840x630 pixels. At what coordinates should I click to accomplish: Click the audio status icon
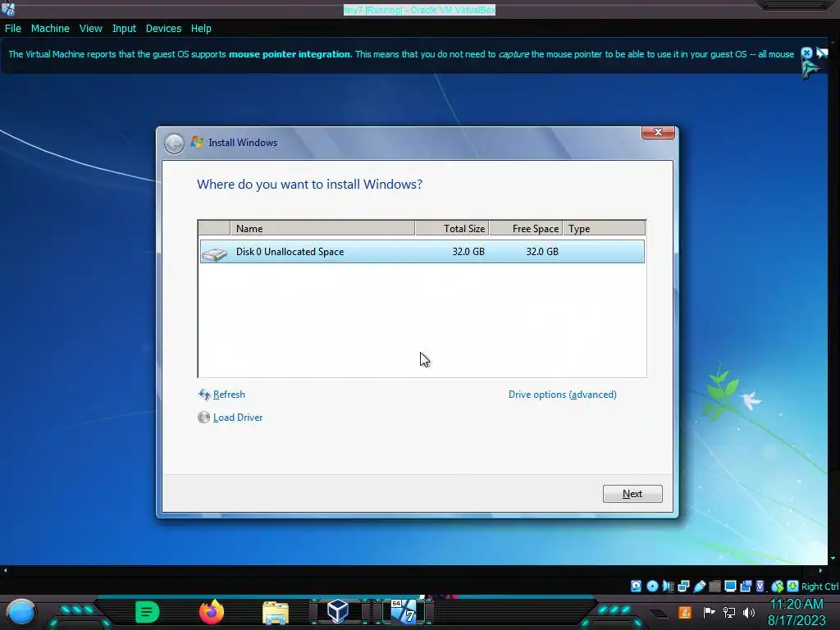(x=668, y=586)
